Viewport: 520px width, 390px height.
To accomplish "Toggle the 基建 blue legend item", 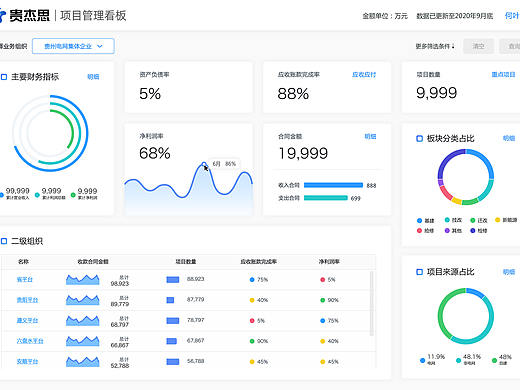I will click(425, 220).
